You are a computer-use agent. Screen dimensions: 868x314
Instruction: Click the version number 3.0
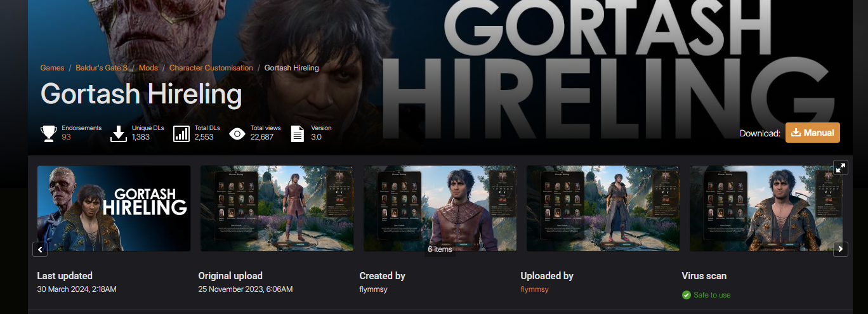click(316, 136)
